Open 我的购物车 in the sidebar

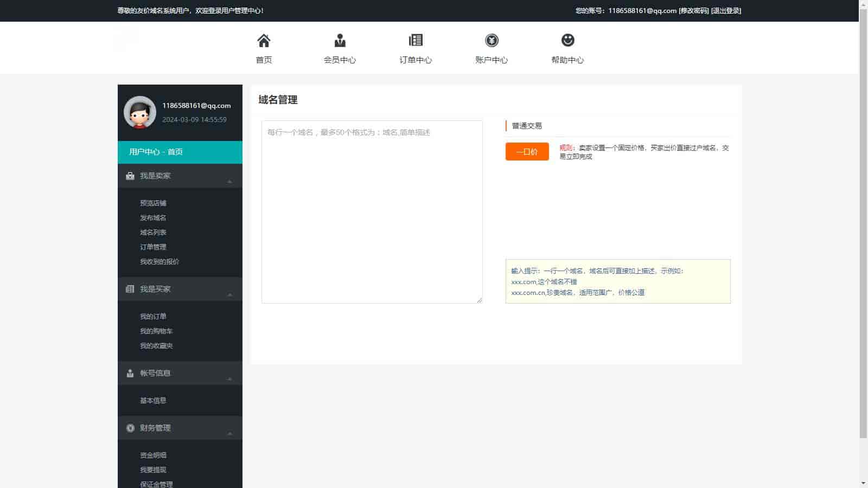(156, 331)
